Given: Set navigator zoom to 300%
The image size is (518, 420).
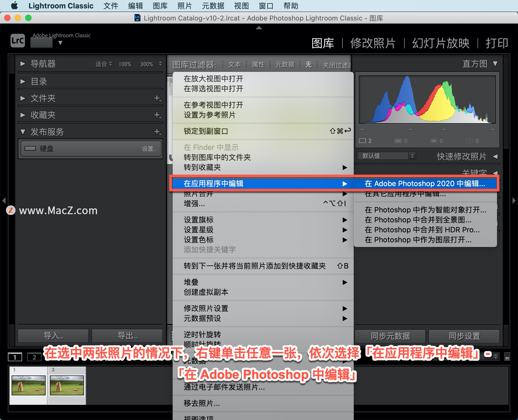Looking at the screenshot, I should [x=146, y=64].
